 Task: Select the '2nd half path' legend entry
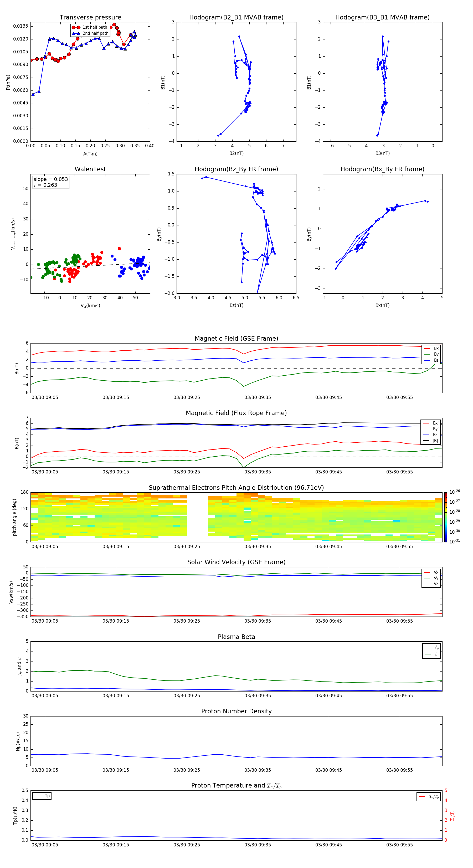tap(90, 33)
